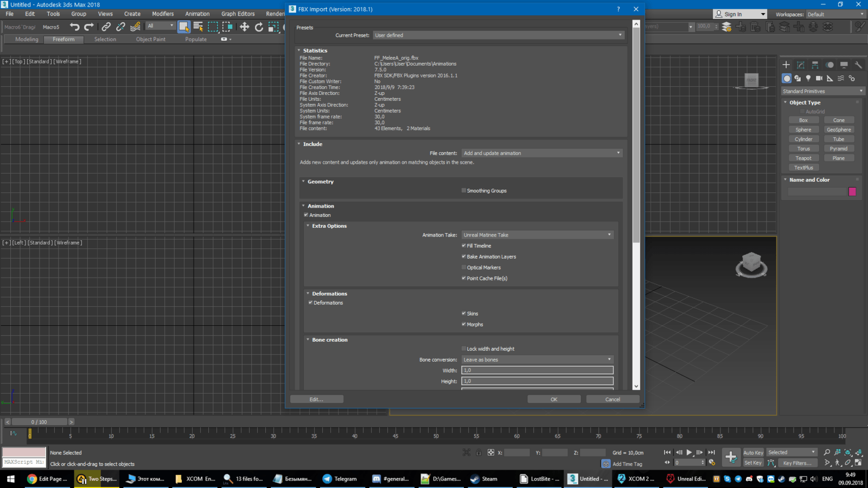Activate Select and Rotate tool
Image resolution: width=868 pixels, height=488 pixels.
[x=259, y=27]
